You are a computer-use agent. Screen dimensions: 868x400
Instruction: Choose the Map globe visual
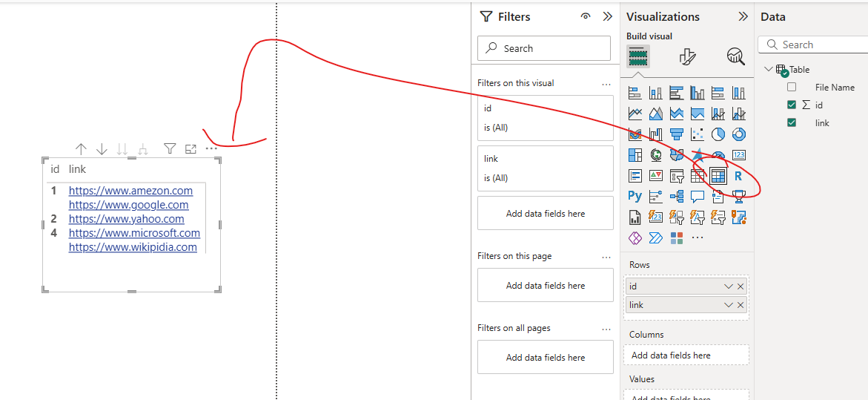pyautogui.click(x=655, y=155)
